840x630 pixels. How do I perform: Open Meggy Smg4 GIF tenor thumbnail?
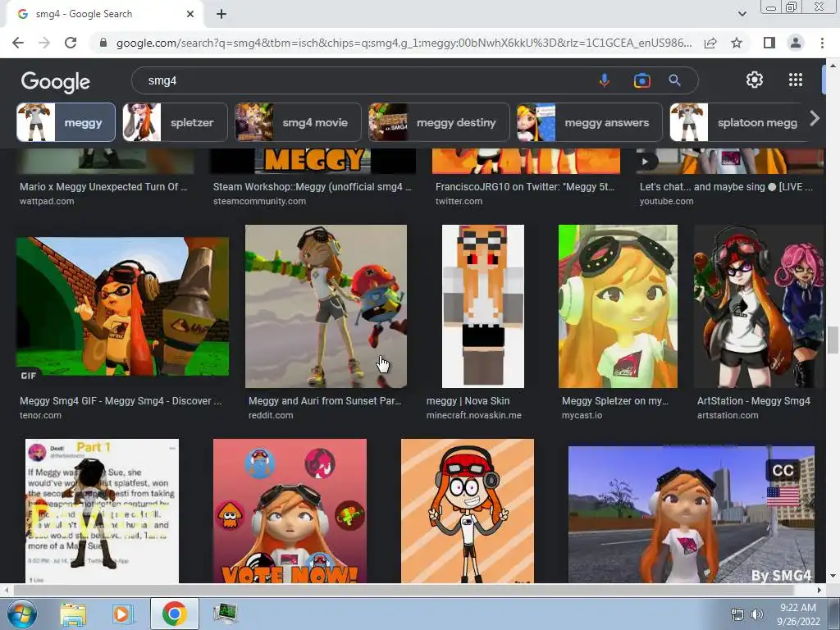click(x=123, y=307)
